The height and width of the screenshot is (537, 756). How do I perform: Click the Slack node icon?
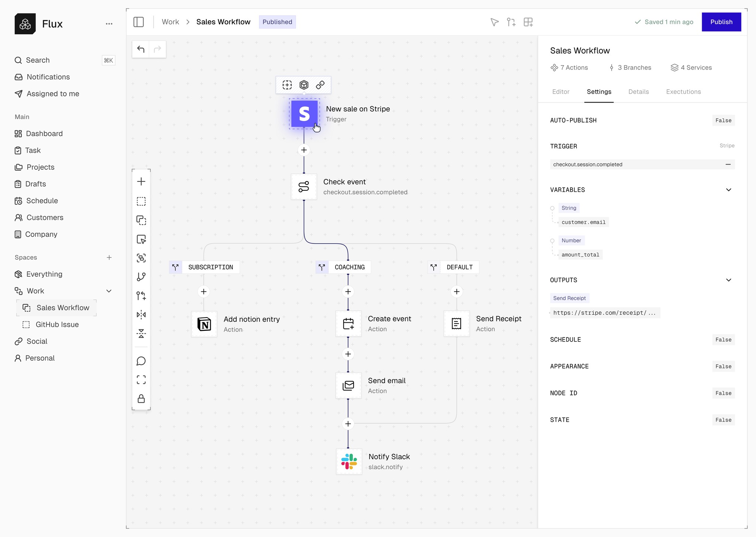(349, 461)
